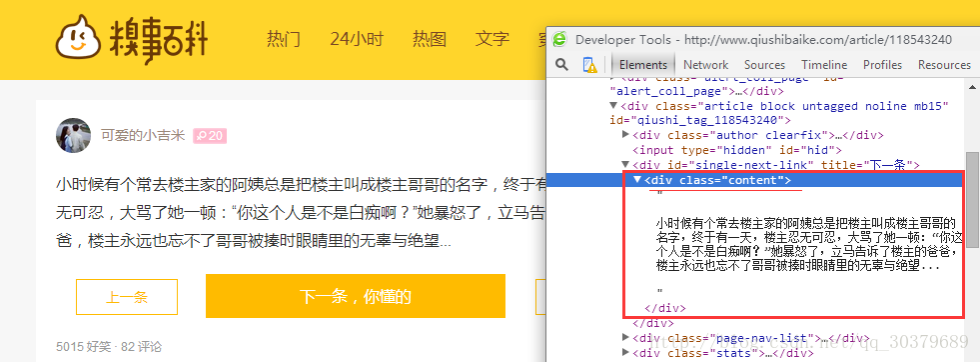The height and width of the screenshot is (362, 980).
Task: Select the input type hidden node
Action: tap(737, 150)
